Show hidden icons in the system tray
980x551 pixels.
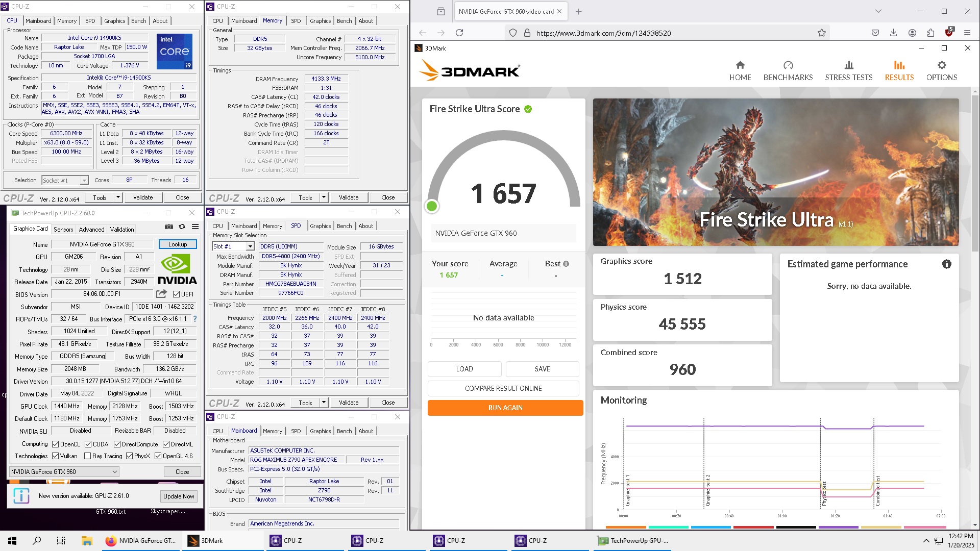pyautogui.click(x=926, y=541)
